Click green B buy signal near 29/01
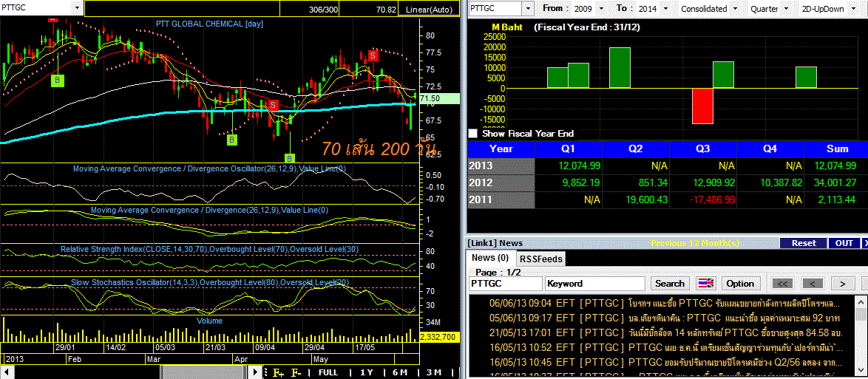The height and width of the screenshot is (379, 868). click(57, 81)
